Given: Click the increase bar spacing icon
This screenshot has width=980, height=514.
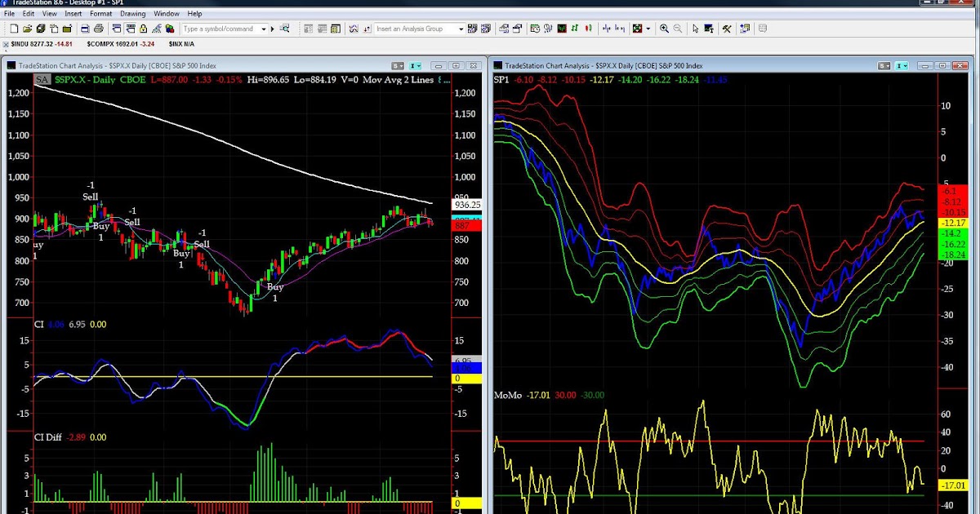Looking at the screenshot, I should (x=620, y=29).
